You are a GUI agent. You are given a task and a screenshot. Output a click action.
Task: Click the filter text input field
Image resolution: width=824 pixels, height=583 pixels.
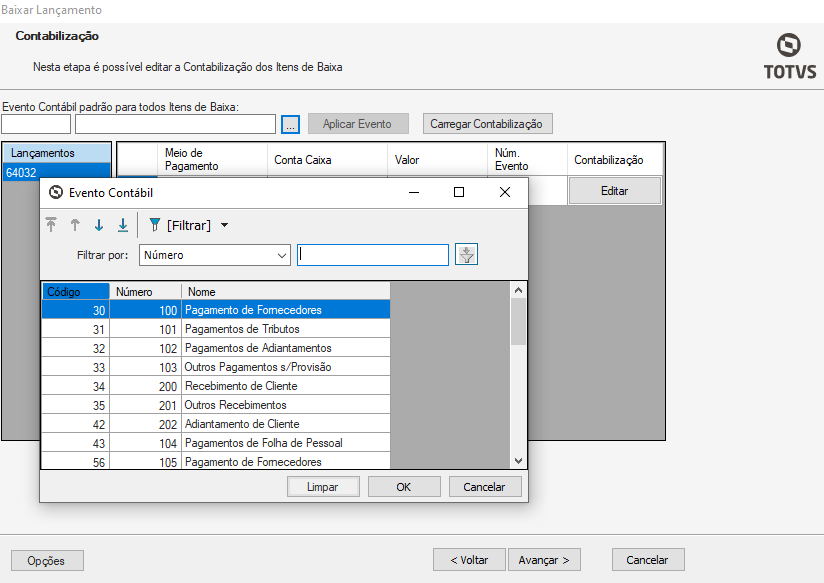coord(373,255)
